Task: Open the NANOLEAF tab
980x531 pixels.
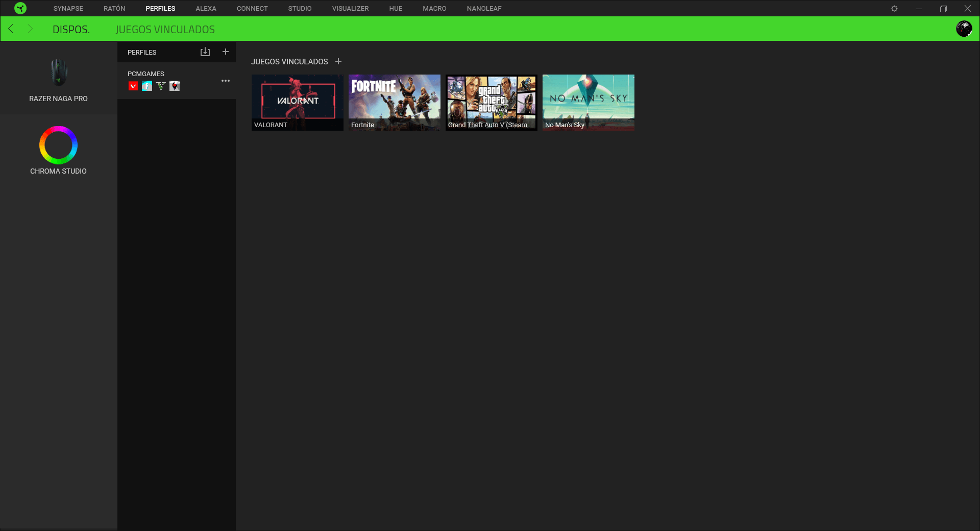Action: coord(484,9)
